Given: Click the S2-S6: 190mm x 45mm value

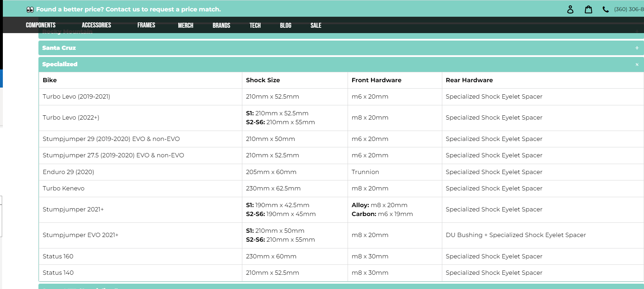Looking at the screenshot, I should point(281,214).
